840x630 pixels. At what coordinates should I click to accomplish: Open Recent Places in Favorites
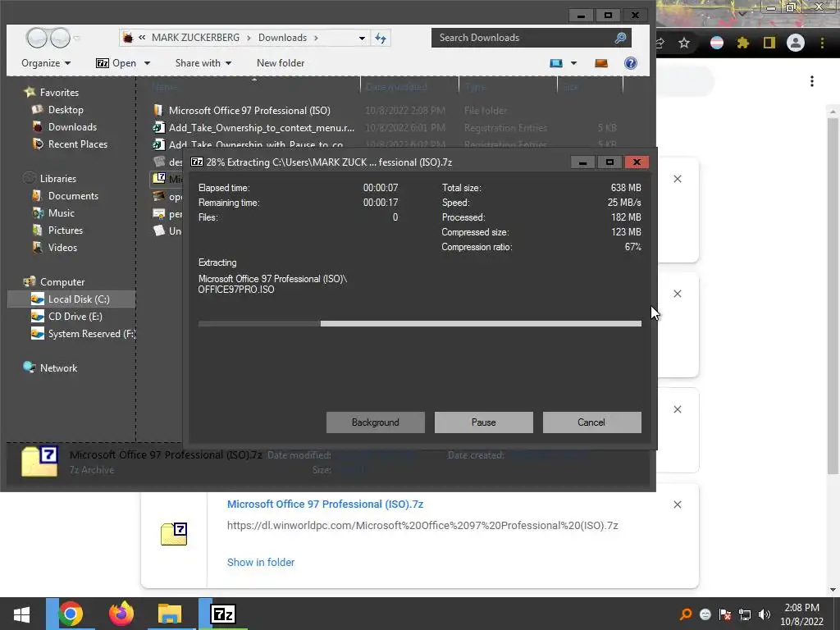point(78,144)
